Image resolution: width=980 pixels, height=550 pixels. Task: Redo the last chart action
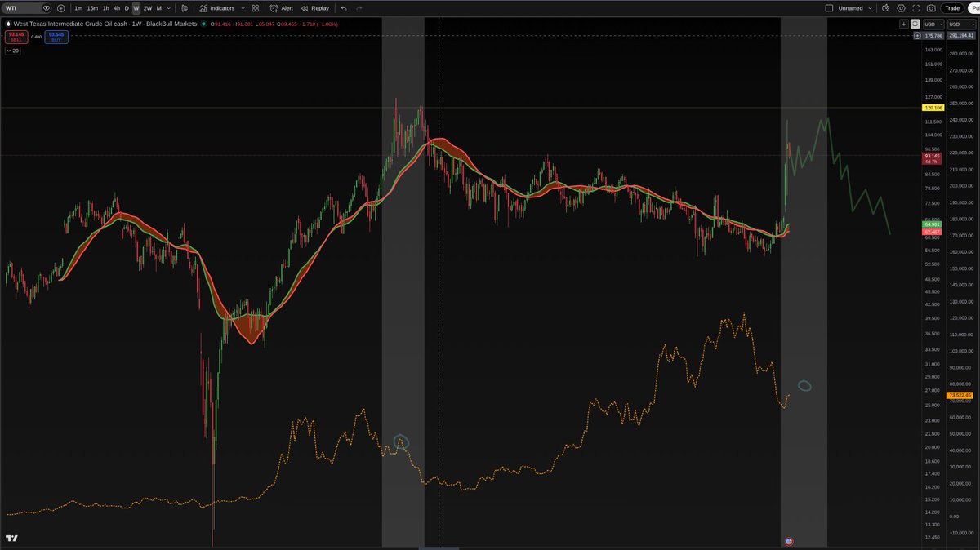click(359, 8)
